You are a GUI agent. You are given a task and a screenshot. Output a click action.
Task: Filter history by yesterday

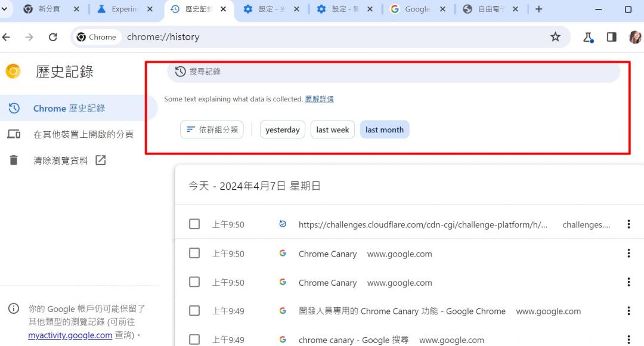[283, 130]
